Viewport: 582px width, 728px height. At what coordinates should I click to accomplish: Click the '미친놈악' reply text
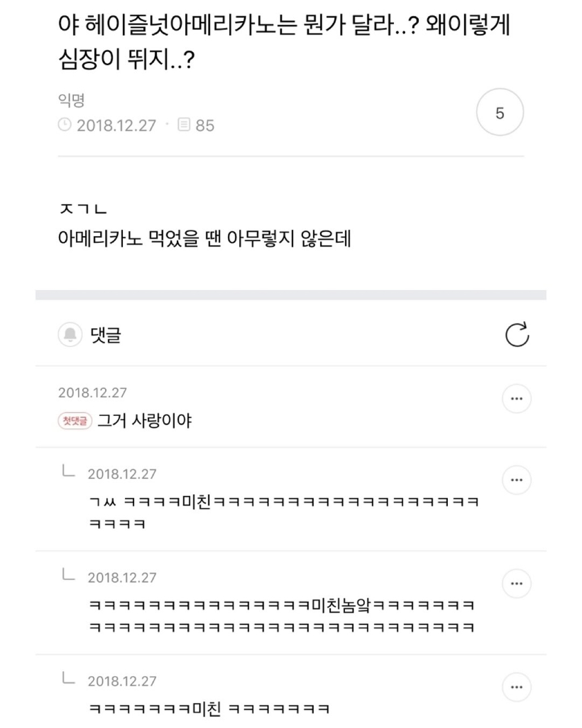[x=341, y=605]
